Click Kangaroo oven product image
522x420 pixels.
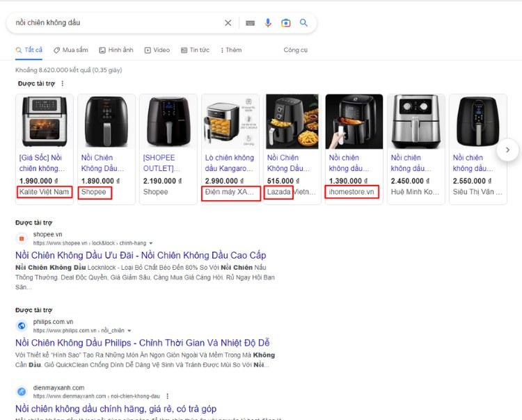(x=230, y=122)
